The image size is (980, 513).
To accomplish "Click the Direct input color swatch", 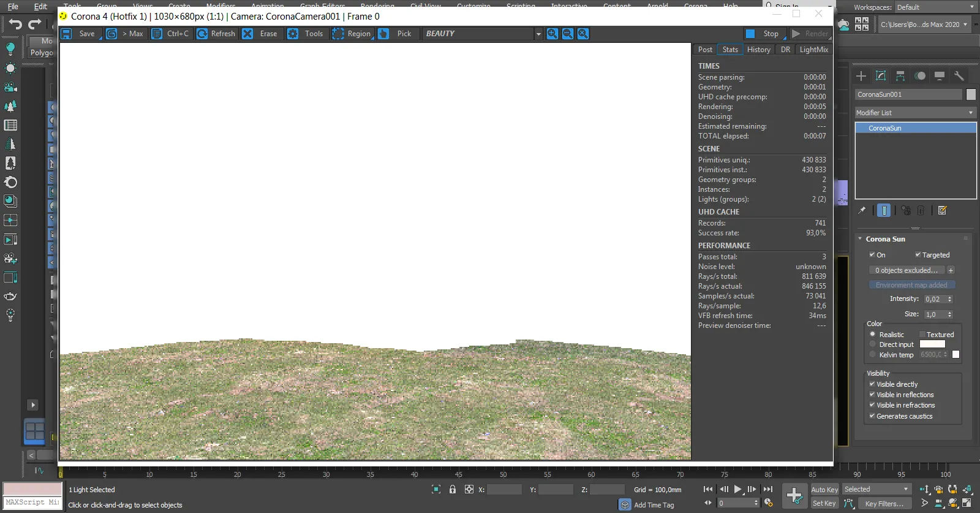I will pyautogui.click(x=932, y=344).
